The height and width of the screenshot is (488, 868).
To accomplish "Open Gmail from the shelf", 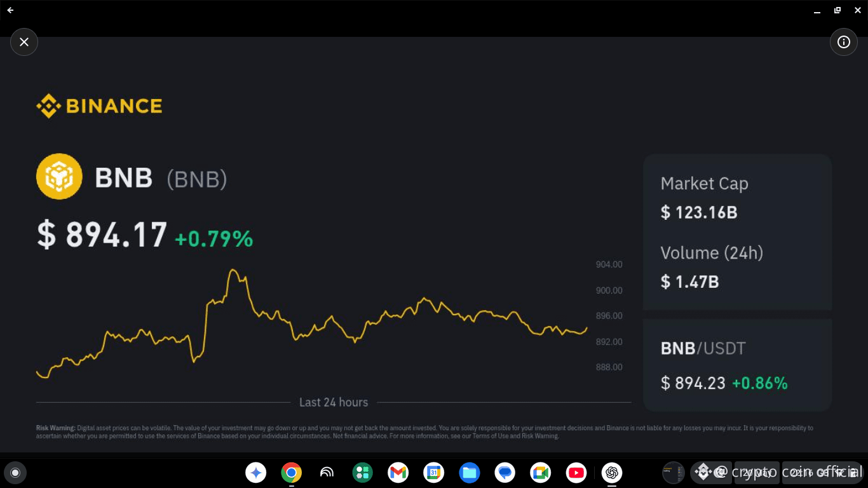I will [x=398, y=473].
